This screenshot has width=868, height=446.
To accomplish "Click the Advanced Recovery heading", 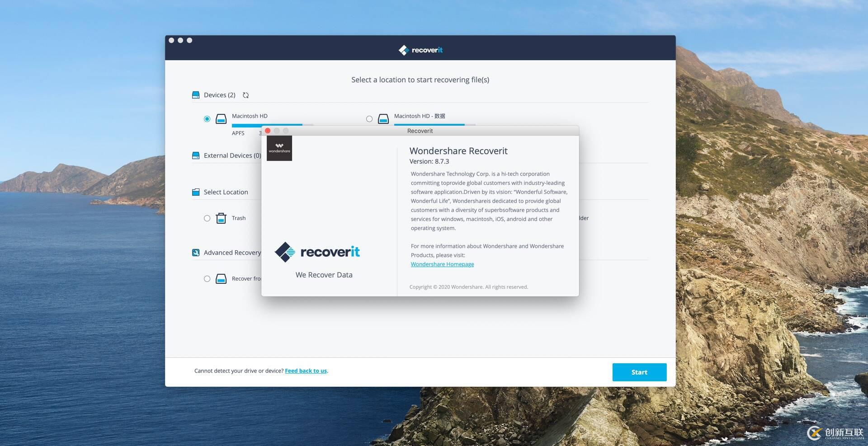I will coord(232,253).
